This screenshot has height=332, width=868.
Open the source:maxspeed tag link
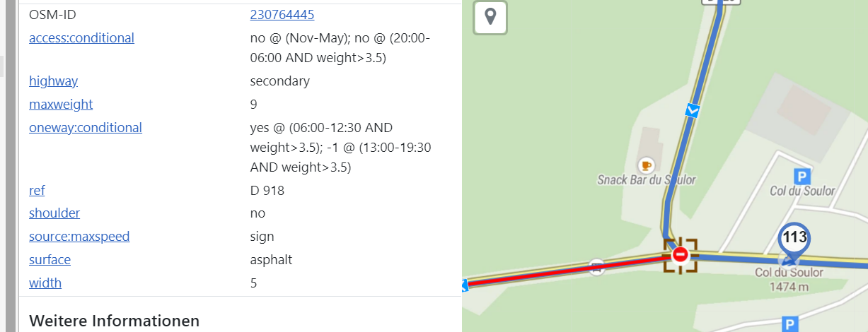(79, 236)
